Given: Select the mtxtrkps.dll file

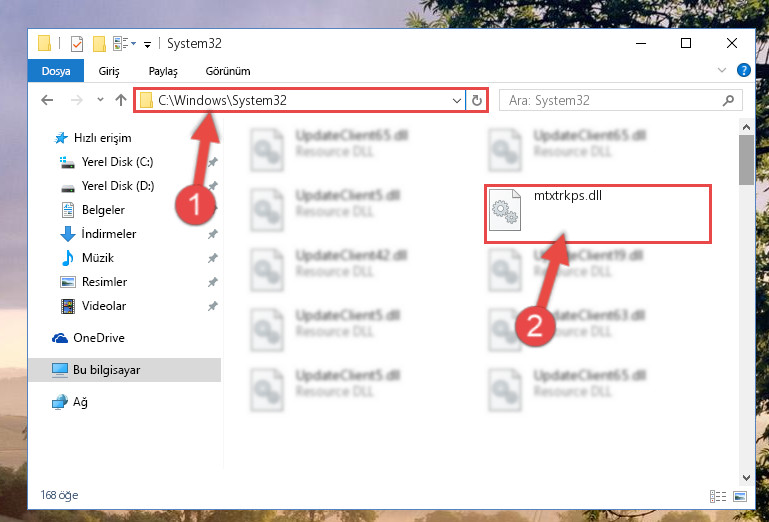Looking at the screenshot, I should pyautogui.click(x=598, y=213).
